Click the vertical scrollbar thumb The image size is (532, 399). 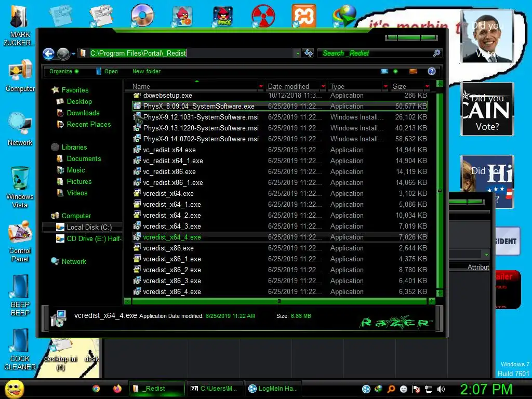(440, 190)
